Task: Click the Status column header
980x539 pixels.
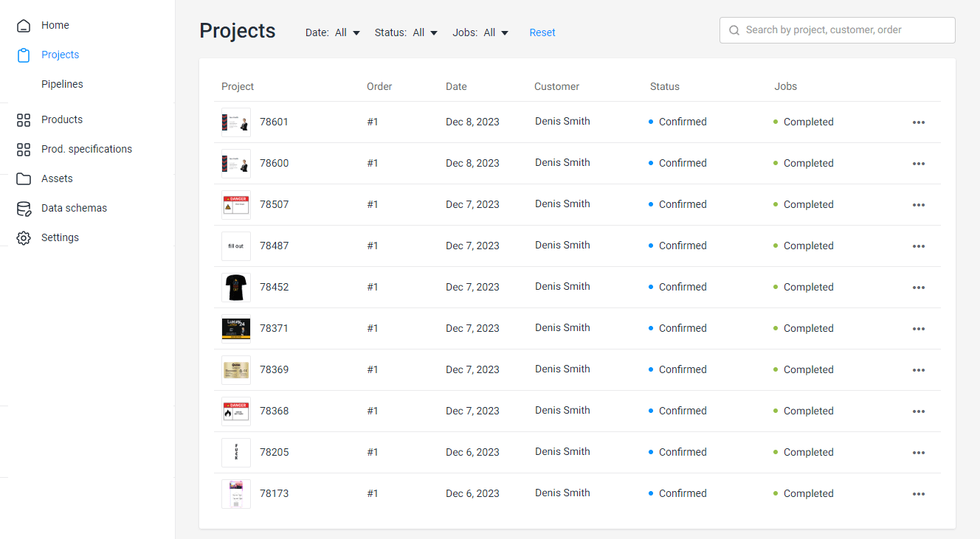Action: pyautogui.click(x=665, y=86)
